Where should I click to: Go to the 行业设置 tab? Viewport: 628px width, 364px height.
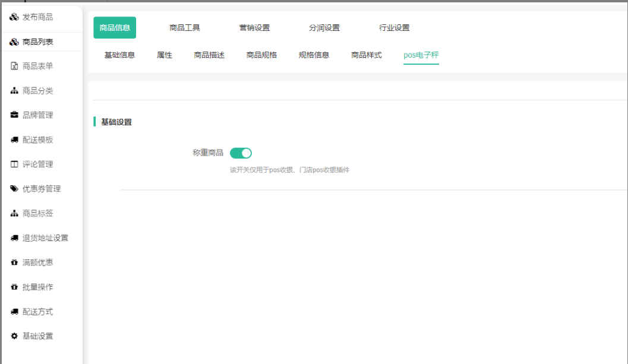(394, 28)
